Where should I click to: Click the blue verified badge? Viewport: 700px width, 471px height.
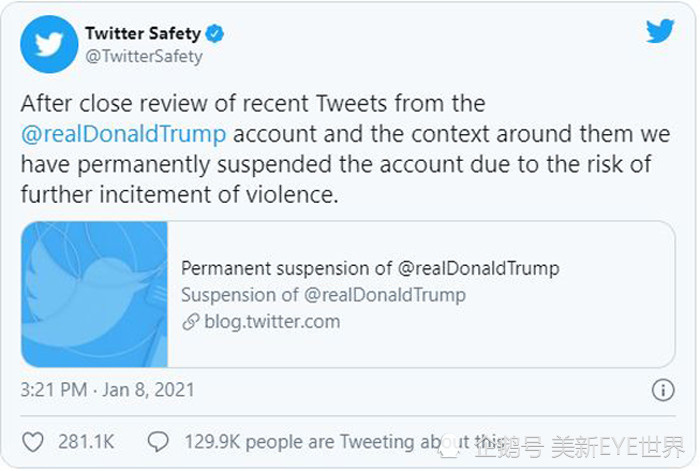point(215,34)
